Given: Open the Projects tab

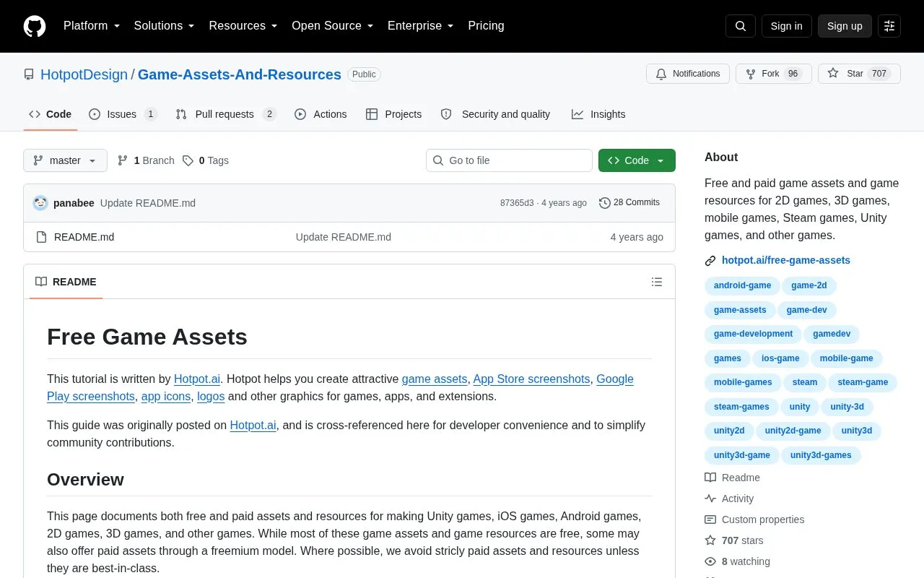Looking at the screenshot, I should pos(393,114).
